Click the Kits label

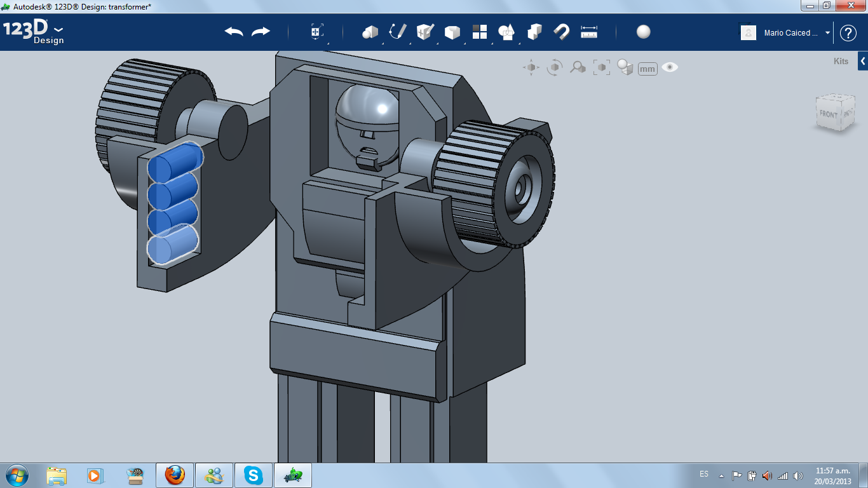841,62
